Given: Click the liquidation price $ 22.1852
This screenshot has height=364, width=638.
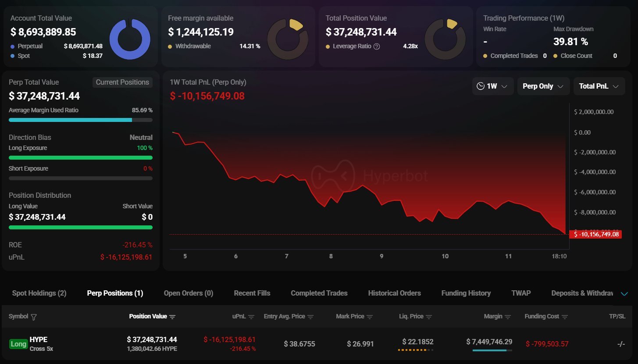Looking at the screenshot, I should click(418, 342).
